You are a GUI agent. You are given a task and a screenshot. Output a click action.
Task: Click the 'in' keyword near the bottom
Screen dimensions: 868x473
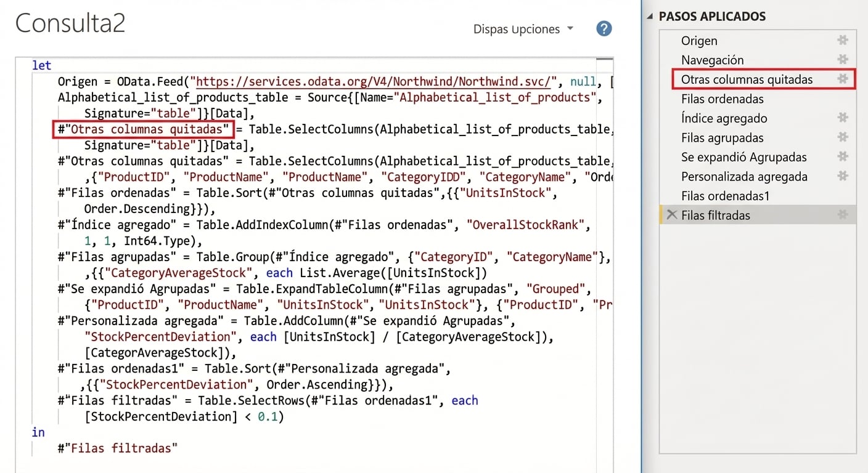pos(38,432)
